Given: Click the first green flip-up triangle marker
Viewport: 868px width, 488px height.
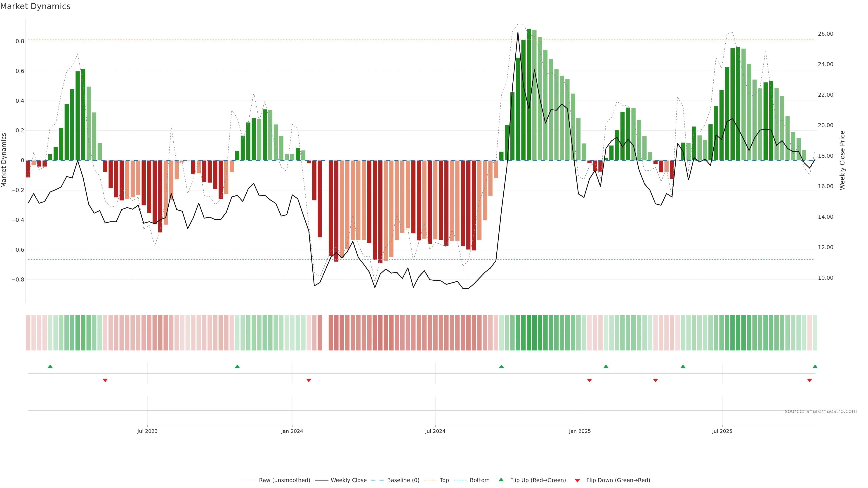Looking at the screenshot, I should point(50,366).
